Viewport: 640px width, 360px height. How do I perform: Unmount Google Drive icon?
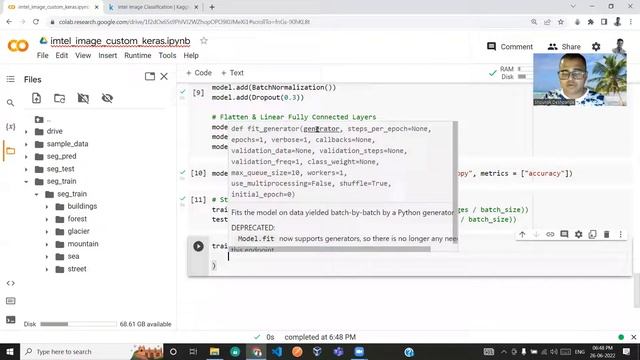pyautogui.click(x=83, y=98)
